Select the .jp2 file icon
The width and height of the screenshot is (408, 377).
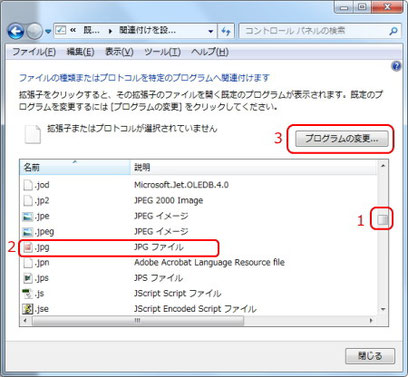pos(28,201)
